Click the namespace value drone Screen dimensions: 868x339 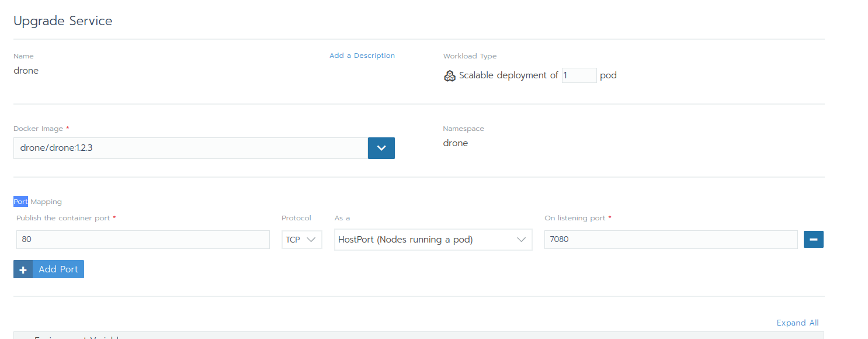click(x=456, y=143)
